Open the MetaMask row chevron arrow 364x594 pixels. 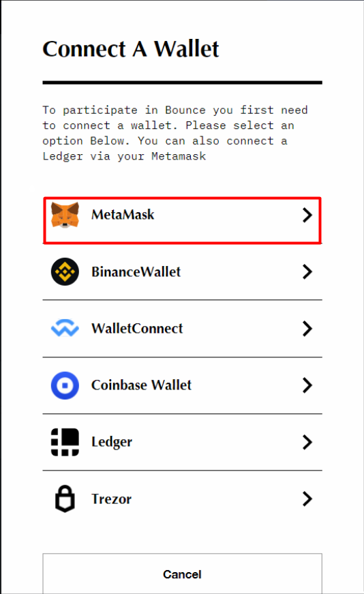click(307, 216)
